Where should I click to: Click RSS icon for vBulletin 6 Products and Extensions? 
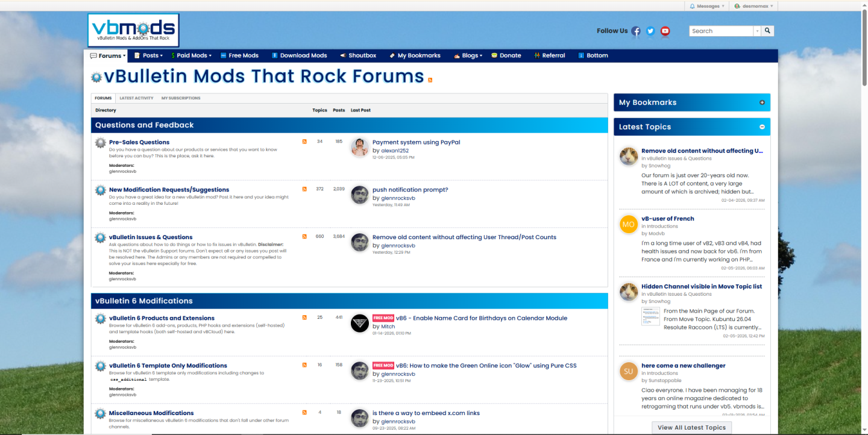(304, 318)
